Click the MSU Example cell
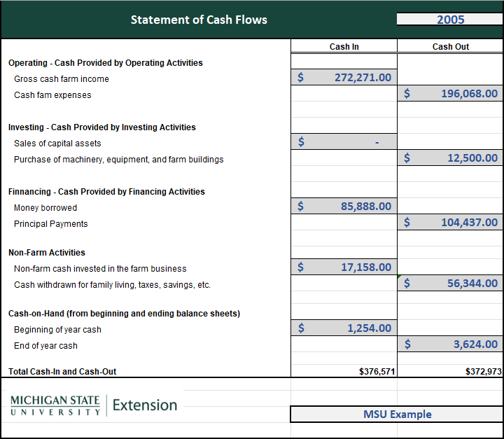 pyautogui.click(x=397, y=414)
